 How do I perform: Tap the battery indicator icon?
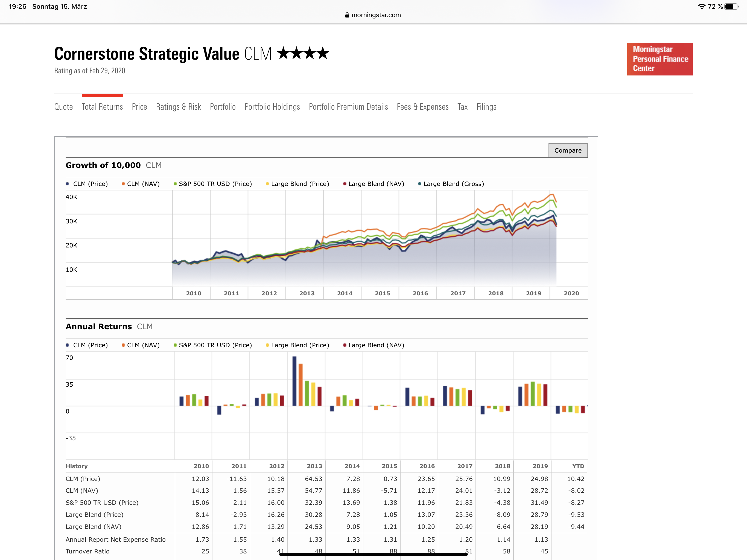click(731, 6)
